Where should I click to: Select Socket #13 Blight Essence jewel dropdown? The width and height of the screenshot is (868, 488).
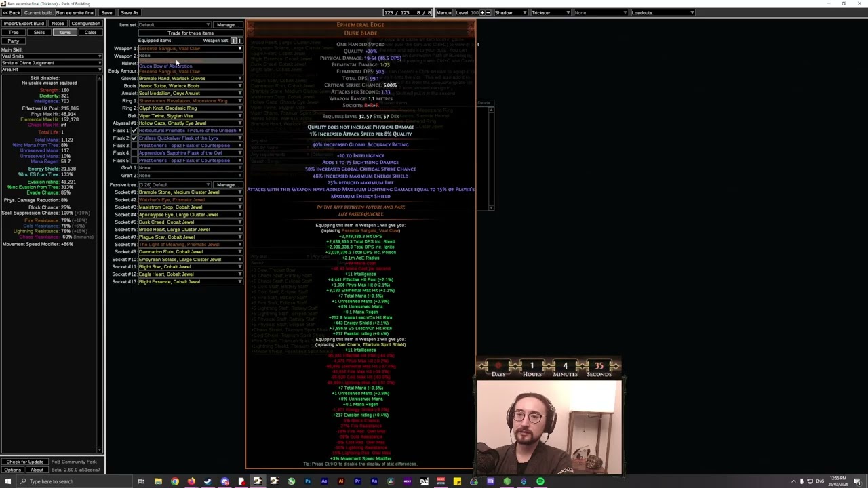point(191,281)
